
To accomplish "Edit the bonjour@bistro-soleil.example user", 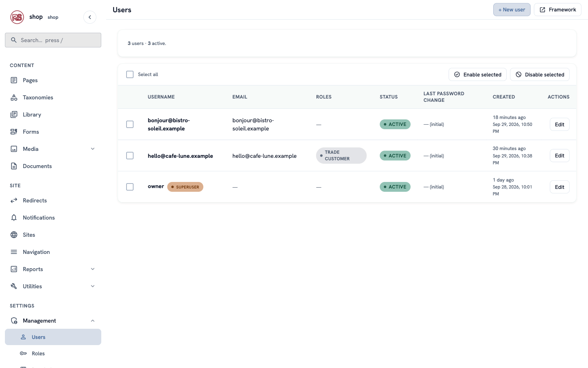I will pos(559,124).
